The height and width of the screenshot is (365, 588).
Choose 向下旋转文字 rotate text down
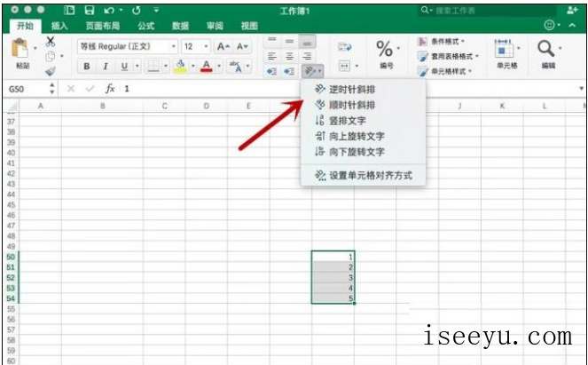[363, 152]
